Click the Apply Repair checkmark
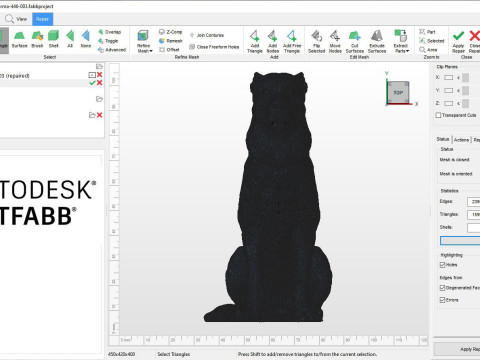 pos(458,36)
